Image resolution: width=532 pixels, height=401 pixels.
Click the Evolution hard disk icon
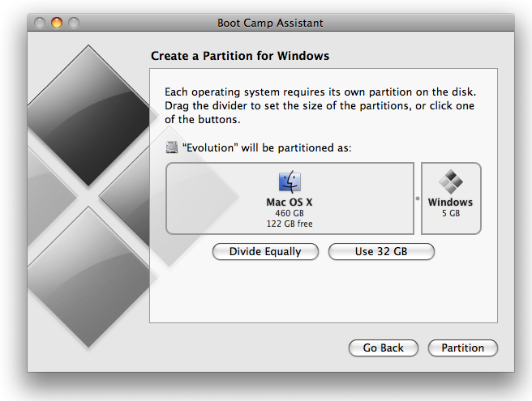coord(172,147)
